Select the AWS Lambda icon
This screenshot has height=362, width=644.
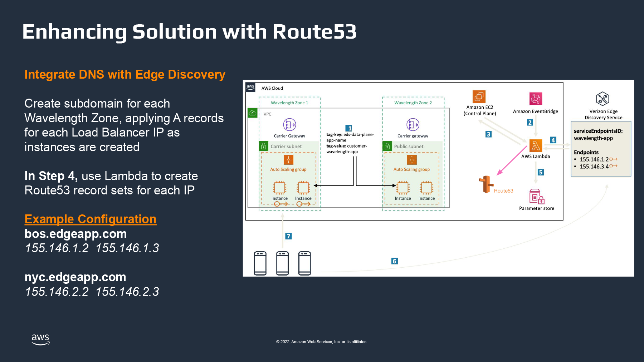(536, 146)
